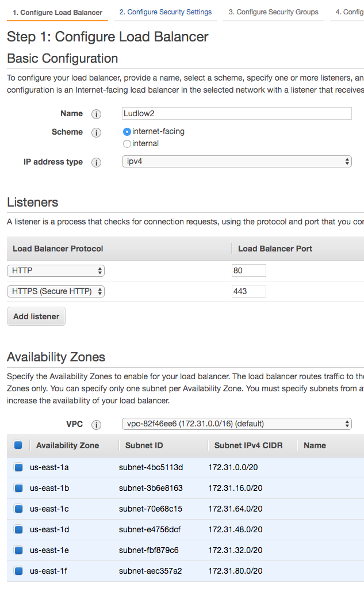The width and height of the screenshot is (364, 595).
Task: Select the internet-facing scheme radio button
Action: pyautogui.click(x=127, y=132)
